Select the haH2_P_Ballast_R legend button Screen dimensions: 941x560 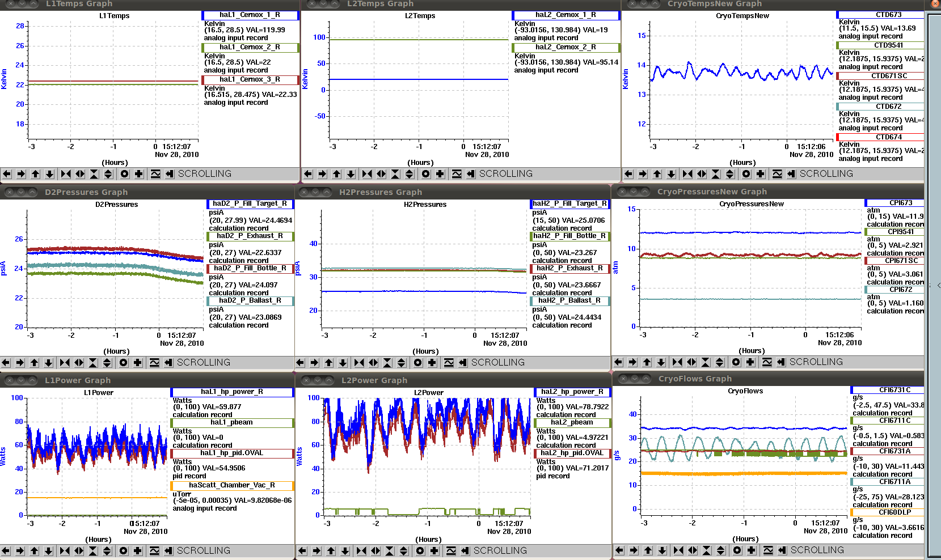tap(570, 301)
